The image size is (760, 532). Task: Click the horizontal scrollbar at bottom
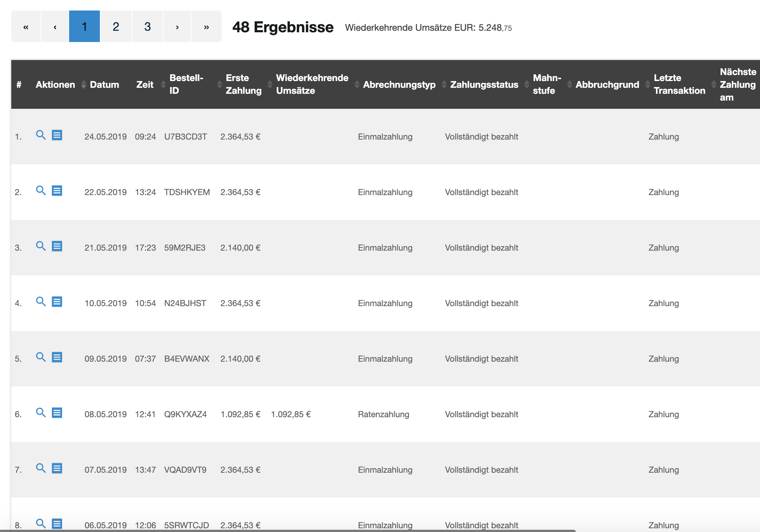pos(288,530)
